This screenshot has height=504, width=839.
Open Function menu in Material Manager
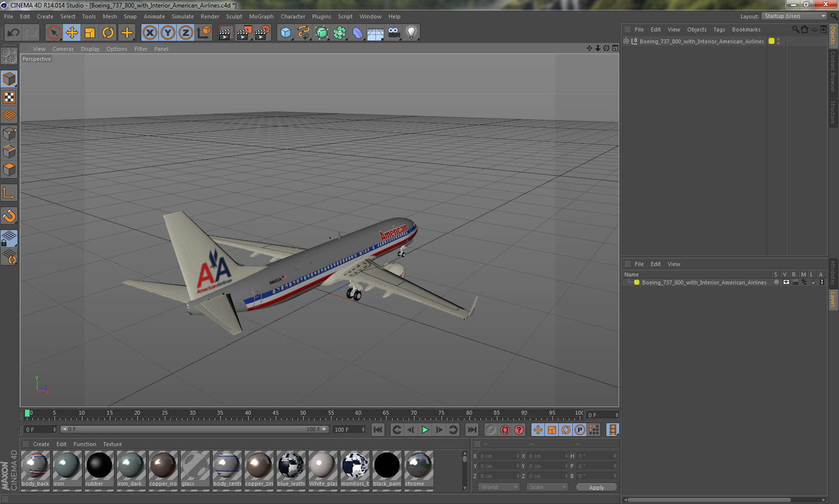tap(85, 444)
